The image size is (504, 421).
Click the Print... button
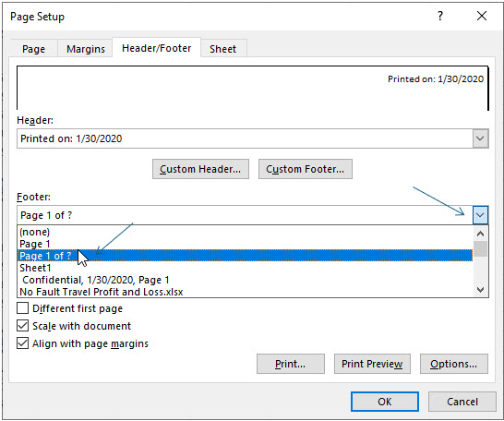point(291,364)
